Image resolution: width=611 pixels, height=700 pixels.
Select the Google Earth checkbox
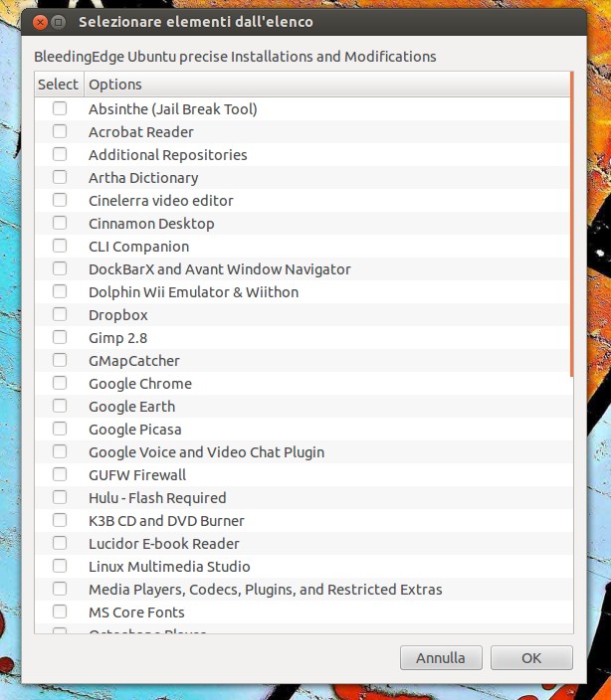(60, 406)
